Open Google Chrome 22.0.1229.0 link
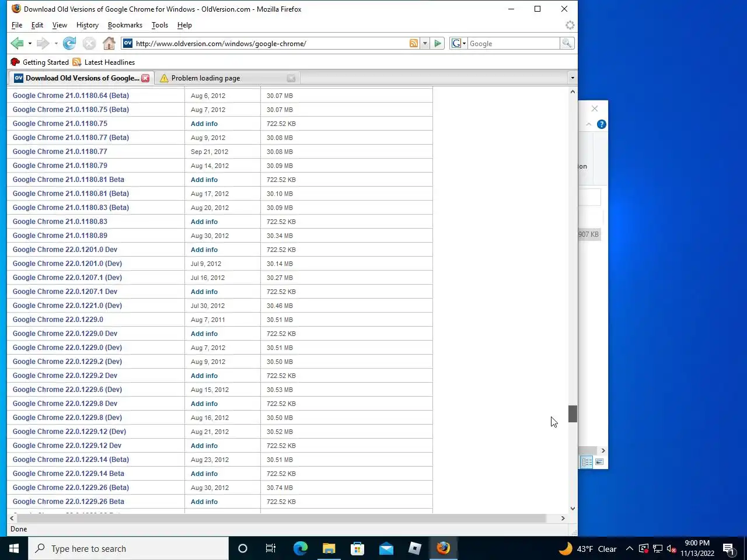 (x=58, y=320)
